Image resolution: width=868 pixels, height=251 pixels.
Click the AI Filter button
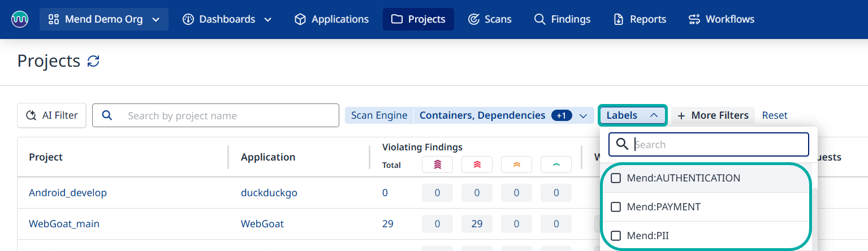click(x=51, y=115)
